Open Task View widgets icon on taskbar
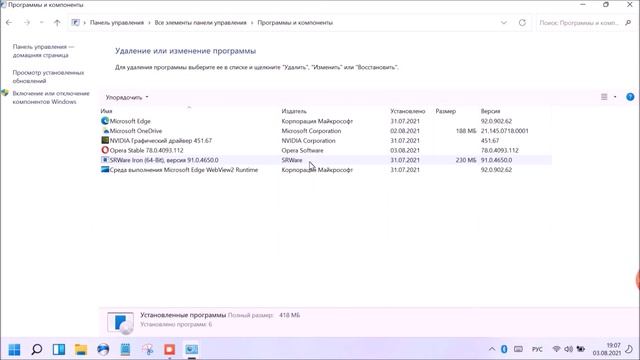Screen dimensions: 640x360 pyautogui.click(x=59, y=349)
